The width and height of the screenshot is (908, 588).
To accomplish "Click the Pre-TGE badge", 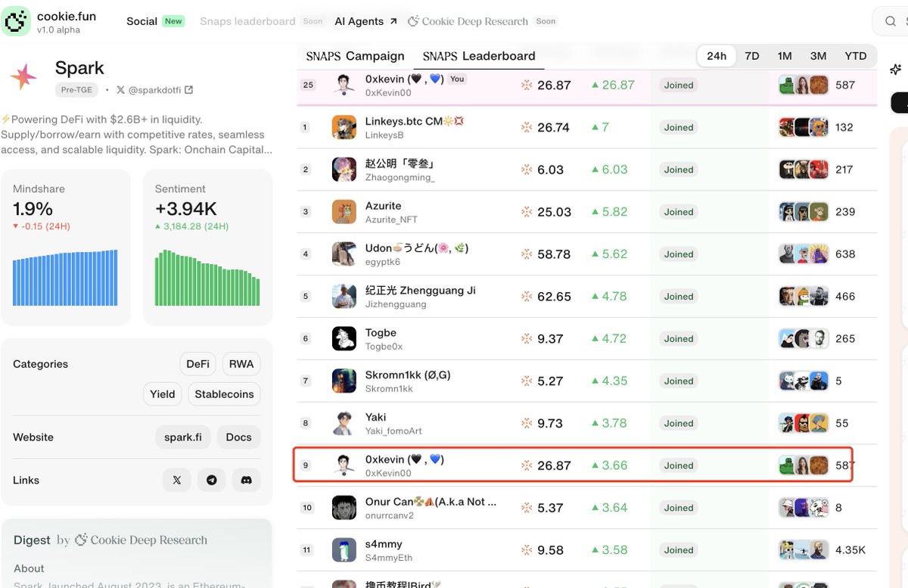I will [x=76, y=90].
